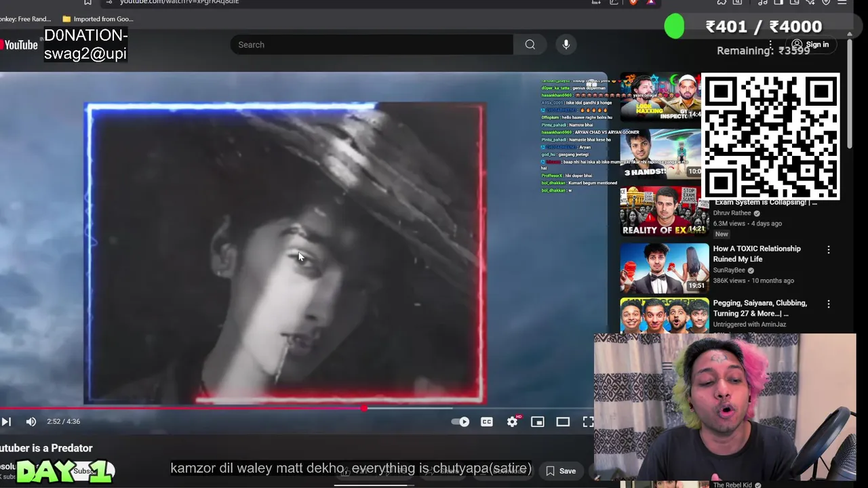Open 'Exam System is Collapsing!' video title
This screenshot has height=488, width=868.
766,202
